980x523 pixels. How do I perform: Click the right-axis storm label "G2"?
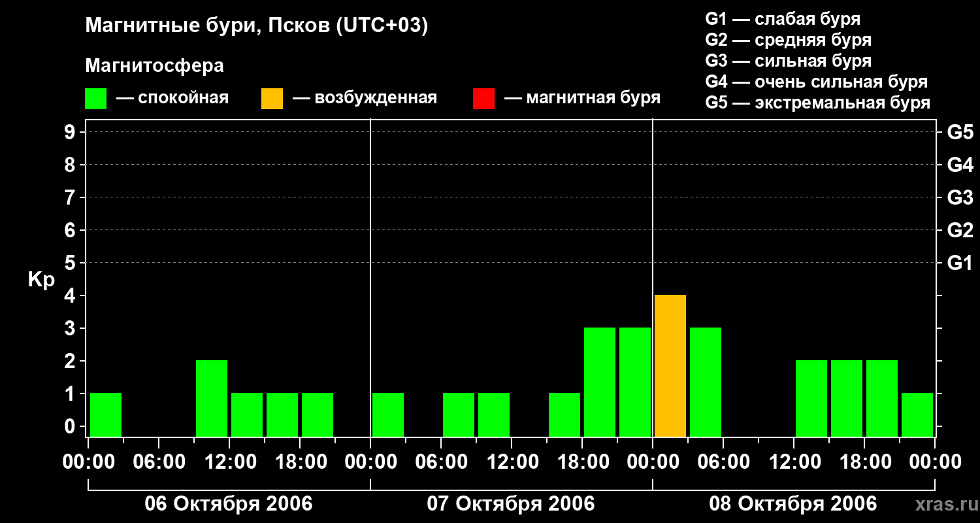tap(960, 230)
